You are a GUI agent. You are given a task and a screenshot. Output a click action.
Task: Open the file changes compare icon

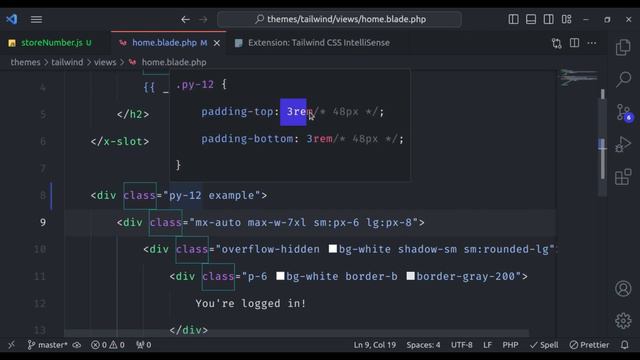pyautogui.click(x=557, y=43)
